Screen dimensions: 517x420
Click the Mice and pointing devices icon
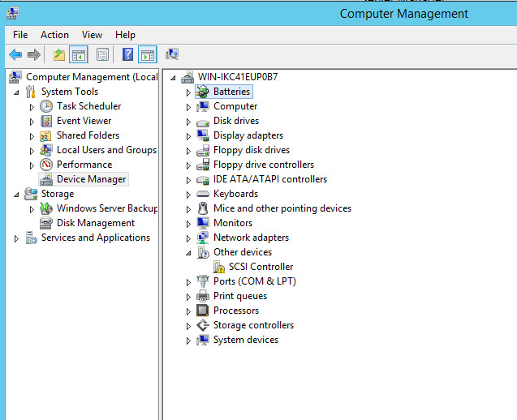click(x=203, y=208)
